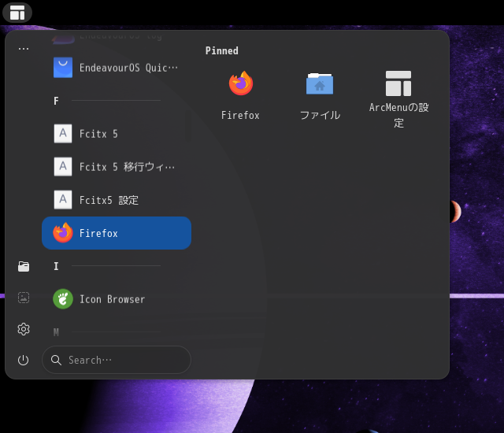Open the power options button
Viewport: 504px width, 433px height.
(24, 360)
